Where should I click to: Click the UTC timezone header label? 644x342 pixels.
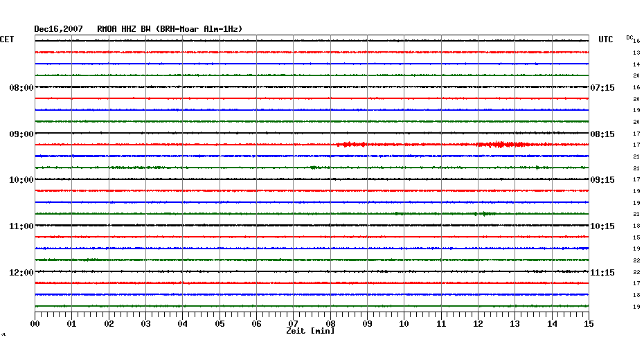[605, 39]
